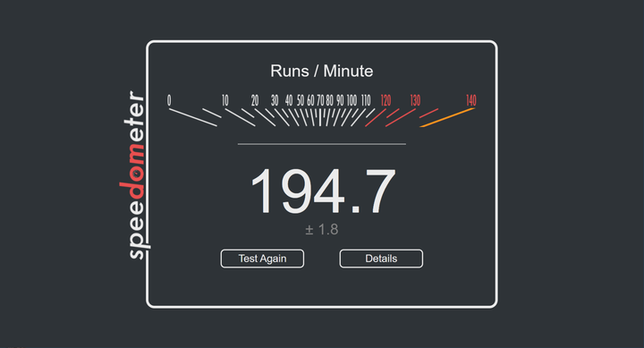
Task: Click the 20 gauge label
Action: (x=255, y=100)
